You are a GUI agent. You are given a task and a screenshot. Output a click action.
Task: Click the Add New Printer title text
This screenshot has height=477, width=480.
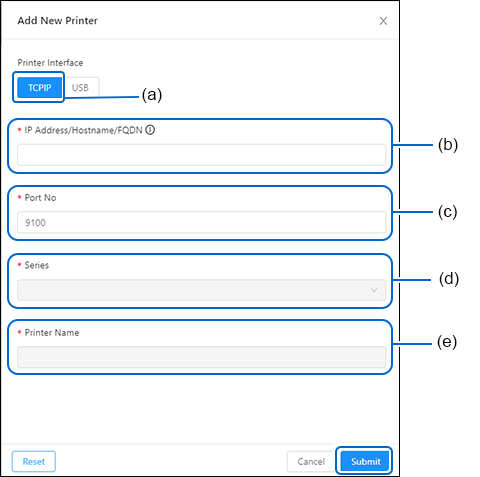pyautogui.click(x=57, y=21)
